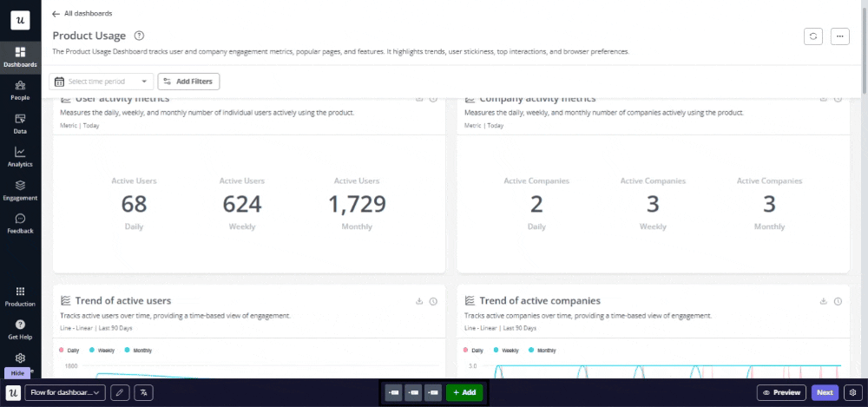Go to the Data section
This screenshot has width=868, height=407.
[x=20, y=123]
